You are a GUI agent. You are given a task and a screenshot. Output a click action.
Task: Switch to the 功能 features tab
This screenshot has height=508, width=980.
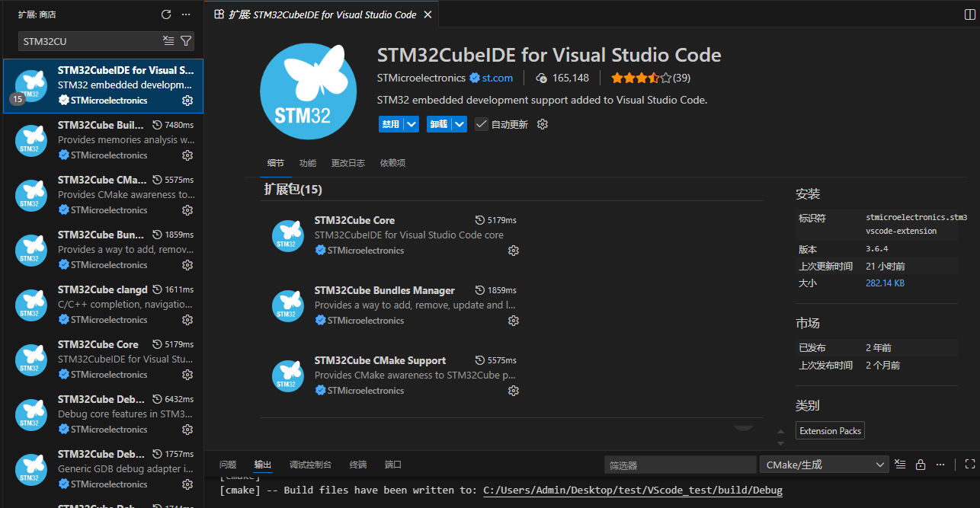pos(307,163)
